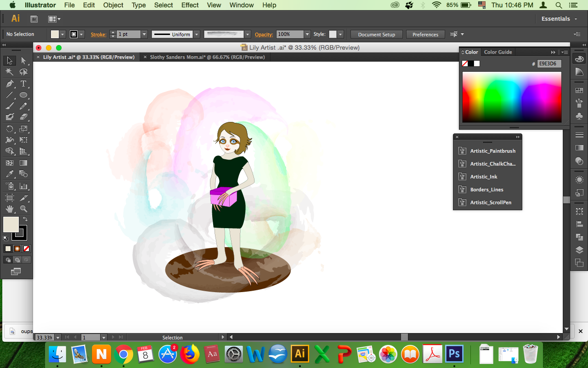The image size is (588, 368).
Task: Select the Paintbrush tool
Action: click(9, 106)
